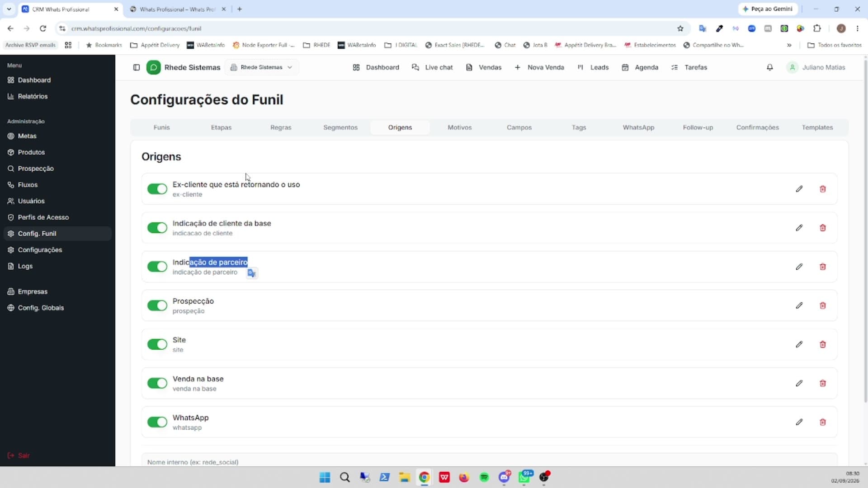Toggle off Indicação de cliente da base
868x488 pixels.
pyautogui.click(x=157, y=228)
